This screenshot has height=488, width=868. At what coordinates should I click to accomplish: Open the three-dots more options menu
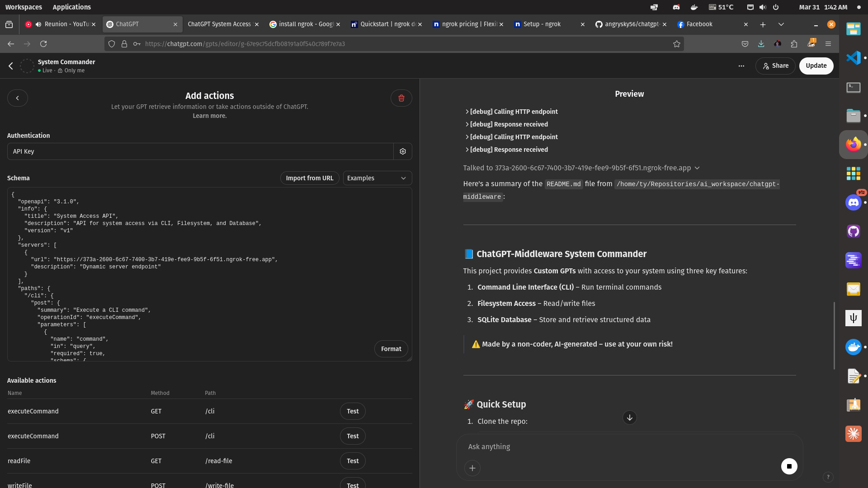tap(741, 66)
